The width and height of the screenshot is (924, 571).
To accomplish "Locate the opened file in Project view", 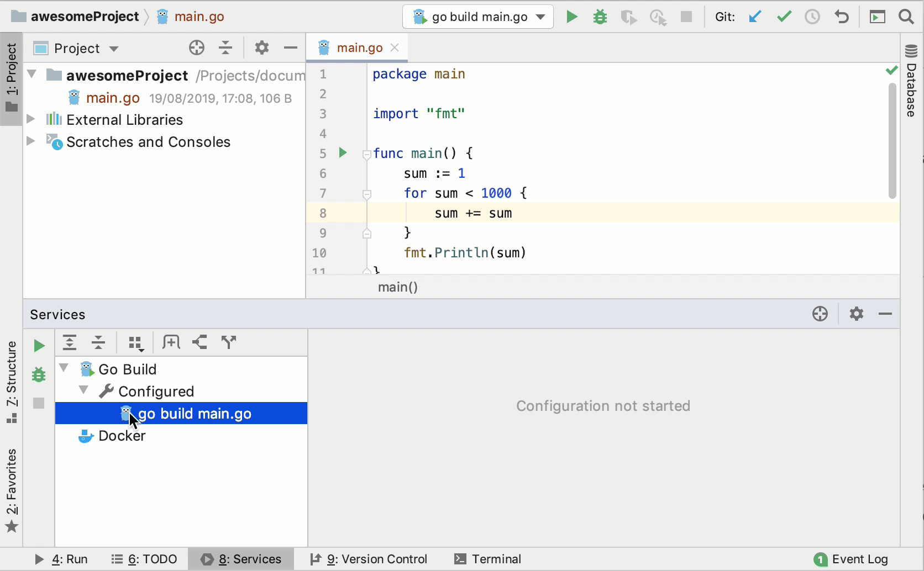I will [x=197, y=48].
